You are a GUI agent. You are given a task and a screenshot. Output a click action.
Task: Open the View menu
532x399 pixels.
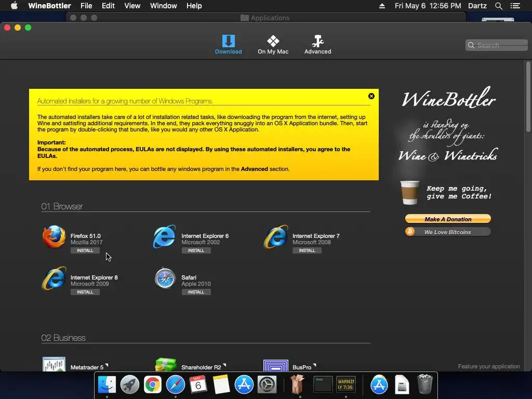click(132, 6)
